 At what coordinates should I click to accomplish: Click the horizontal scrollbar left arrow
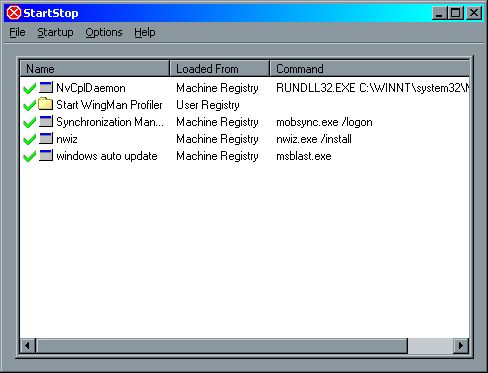click(28, 346)
